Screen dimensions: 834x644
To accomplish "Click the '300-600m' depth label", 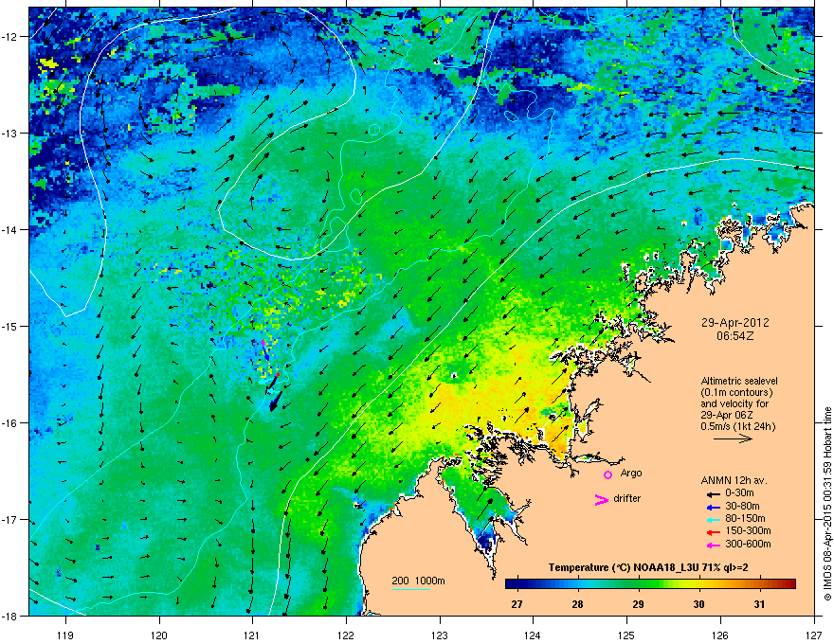I will tap(748, 545).
